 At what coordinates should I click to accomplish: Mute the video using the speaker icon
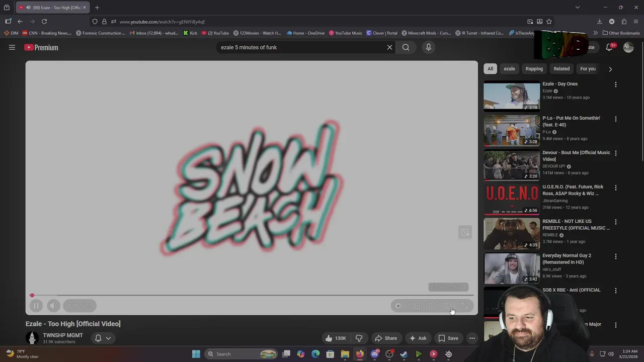click(53, 306)
